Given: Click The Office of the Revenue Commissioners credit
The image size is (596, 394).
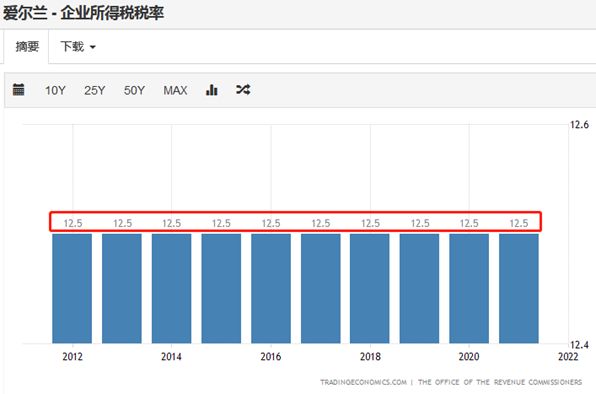Looking at the screenshot, I should [x=500, y=382].
